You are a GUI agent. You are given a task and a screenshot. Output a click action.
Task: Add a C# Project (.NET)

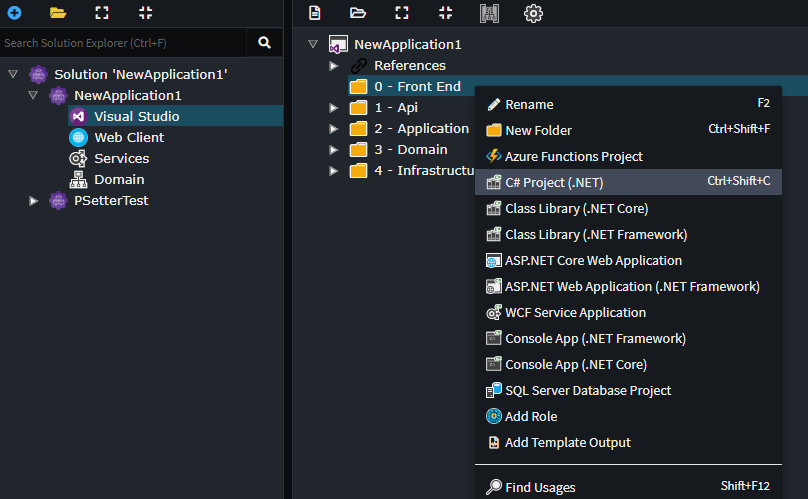pyautogui.click(x=628, y=182)
